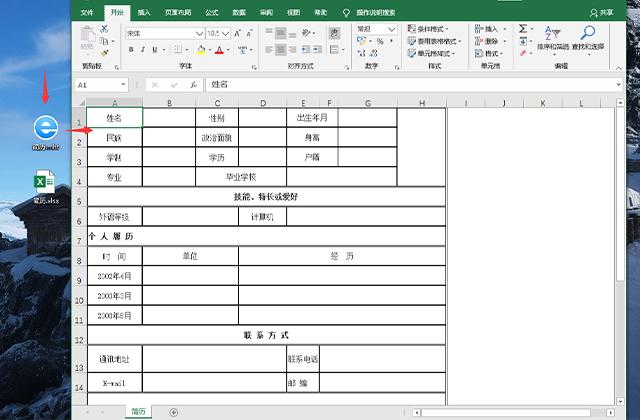Apply the red font color button
The image size is (640, 420).
click(x=220, y=50)
